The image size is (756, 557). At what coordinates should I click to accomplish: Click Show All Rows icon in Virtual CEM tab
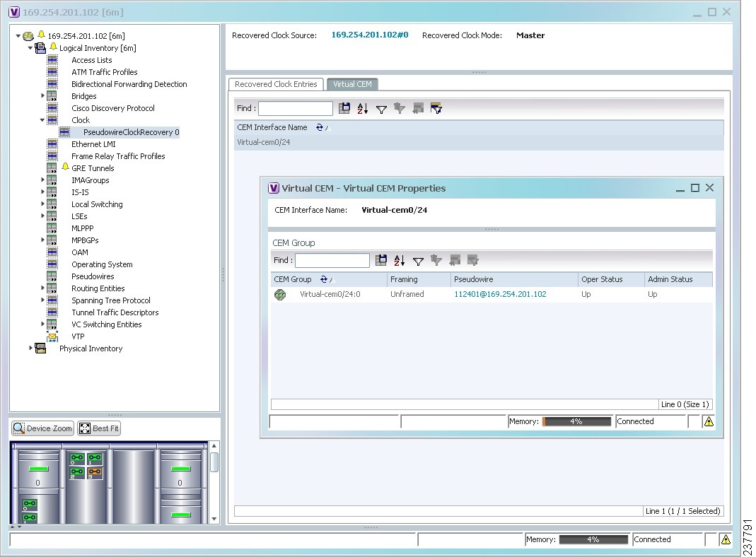(x=418, y=108)
